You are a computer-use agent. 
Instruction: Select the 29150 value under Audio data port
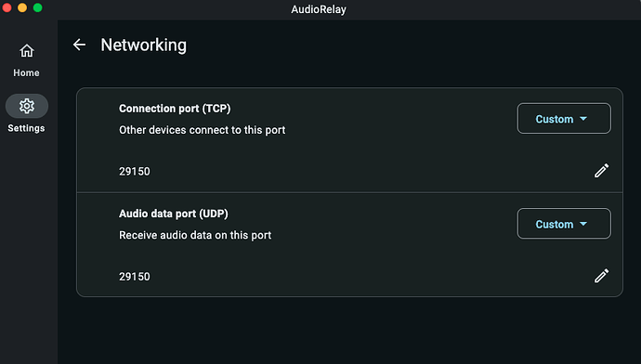pos(135,277)
